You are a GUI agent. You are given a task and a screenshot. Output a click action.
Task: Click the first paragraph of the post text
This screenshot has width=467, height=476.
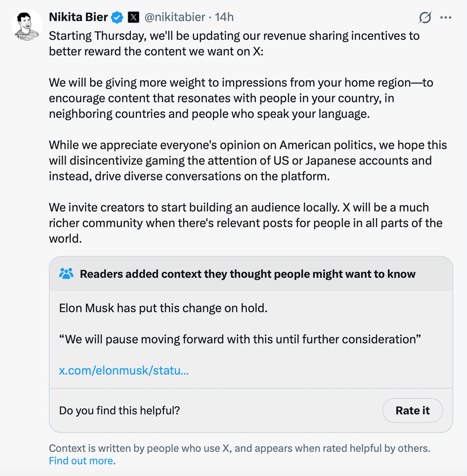pyautogui.click(x=233, y=43)
